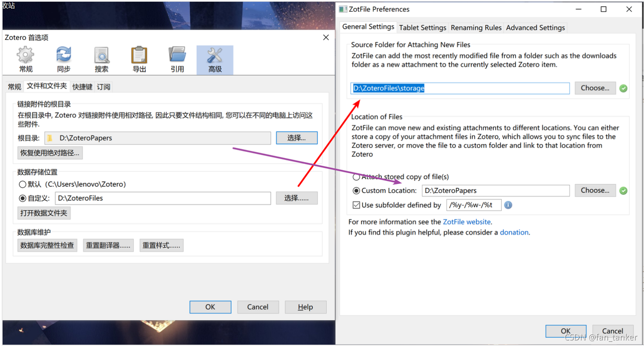Click the blue info icon beside subfolder pattern
This screenshot has height=346, width=644.
point(508,205)
